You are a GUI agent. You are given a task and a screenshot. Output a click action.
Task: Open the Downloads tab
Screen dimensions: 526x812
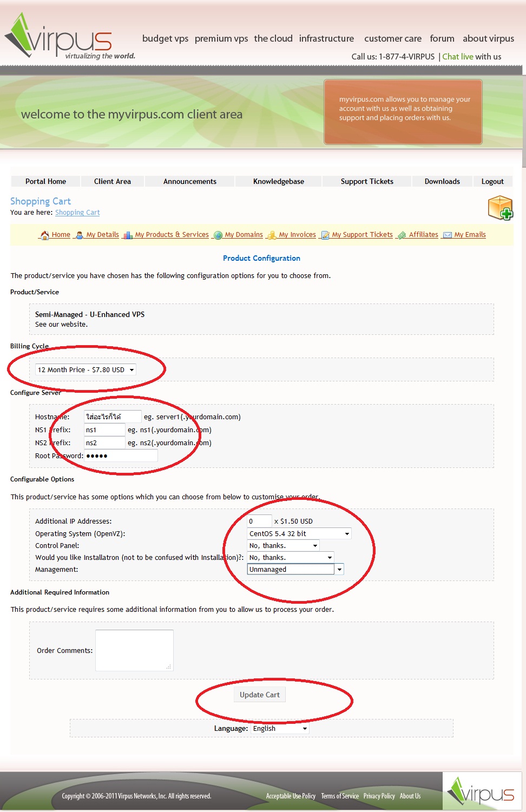click(442, 181)
